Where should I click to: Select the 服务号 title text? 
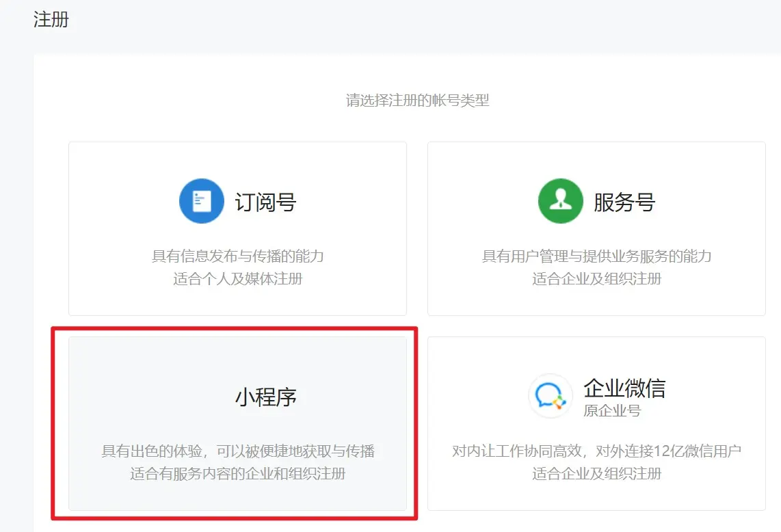[x=624, y=202]
